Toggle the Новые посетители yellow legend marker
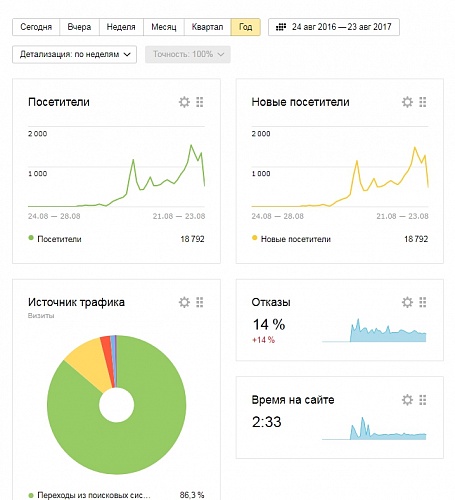Image resolution: width=455 pixels, height=500 pixels. pos(254,238)
